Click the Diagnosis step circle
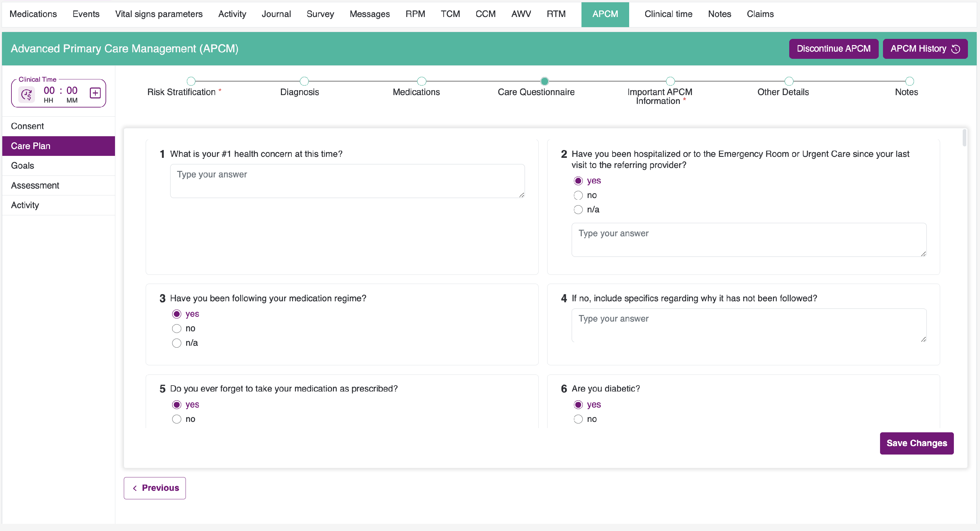Image resolution: width=980 pixels, height=531 pixels. pos(304,81)
